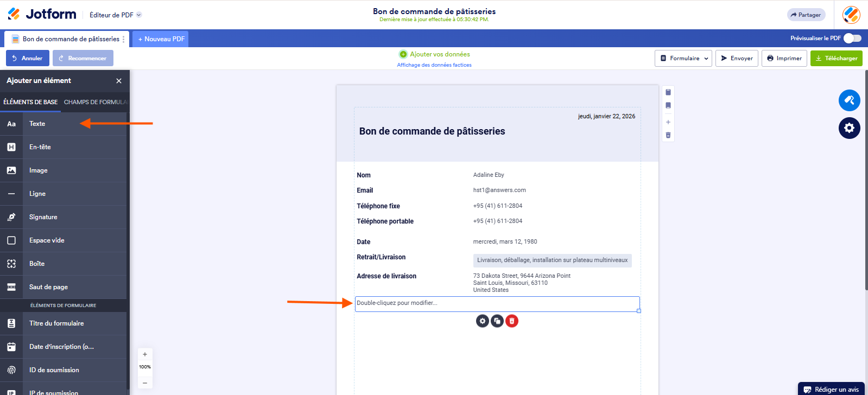Insert Titre du formulaire element
Viewport: 868px width, 395px height.
63,323
